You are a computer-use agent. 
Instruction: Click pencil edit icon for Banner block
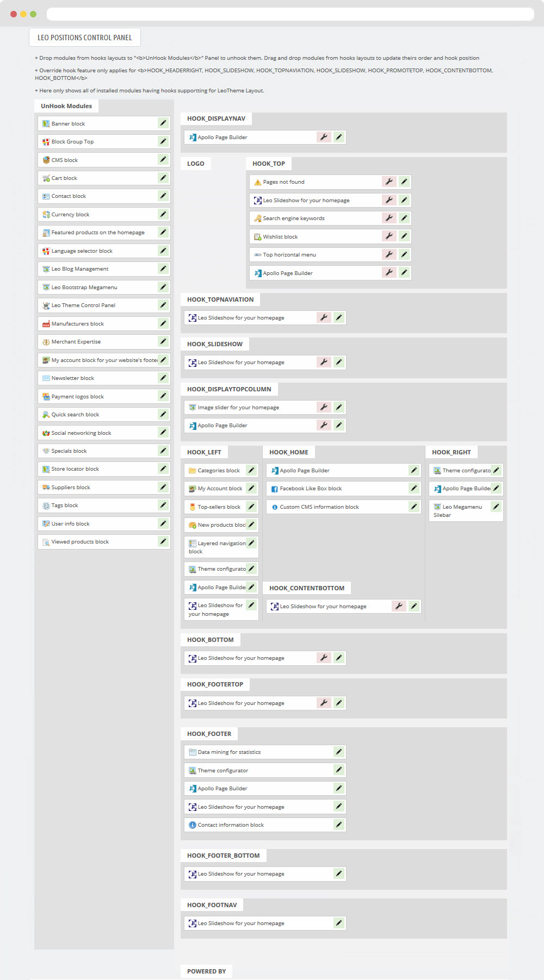163,123
